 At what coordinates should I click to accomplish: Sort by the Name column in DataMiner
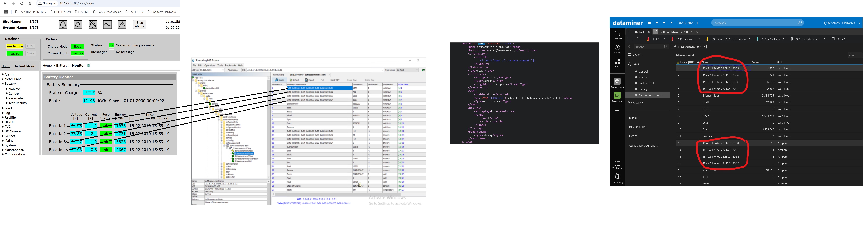pyautogui.click(x=706, y=62)
